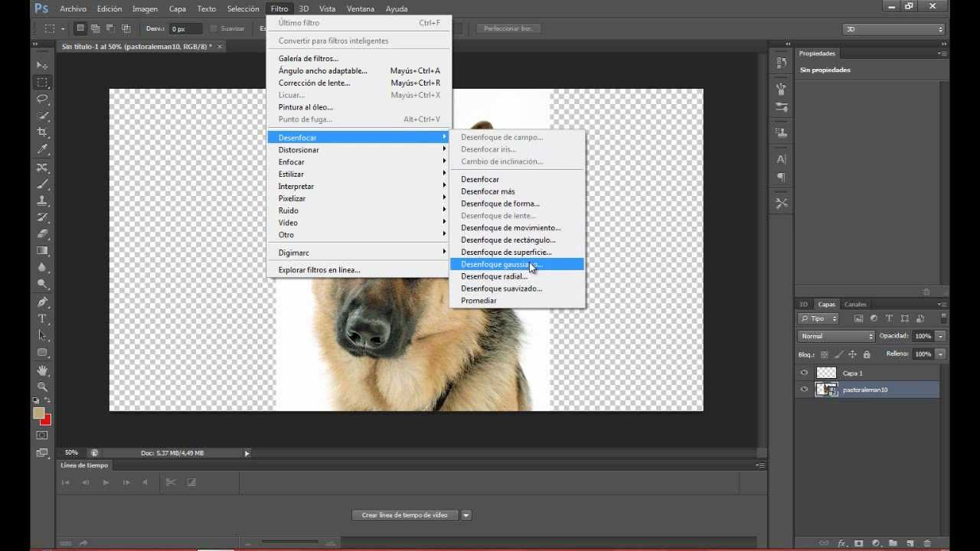Click the foreground tan color swatch
This screenshot has height=551, width=980.
[x=38, y=412]
